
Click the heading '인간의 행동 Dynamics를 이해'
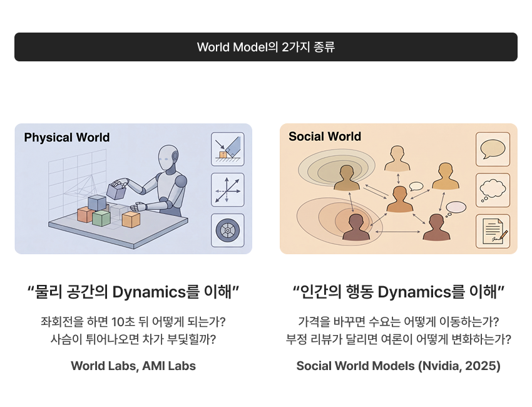pos(398,292)
